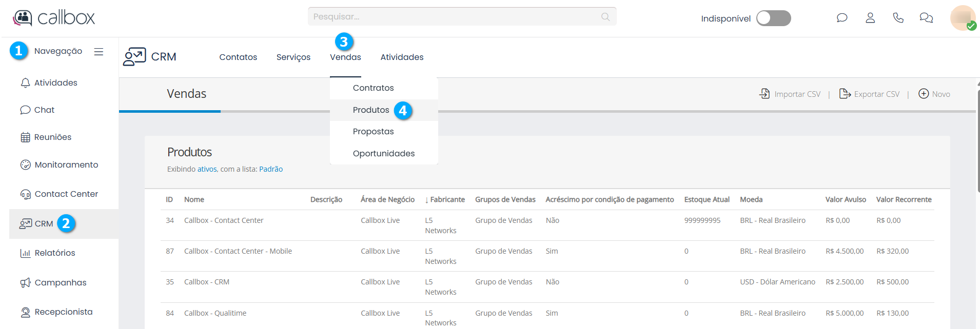Select Oportunidades from the dropdown menu
The width and height of the screenshot is (980, 329).
coord(383,154)
